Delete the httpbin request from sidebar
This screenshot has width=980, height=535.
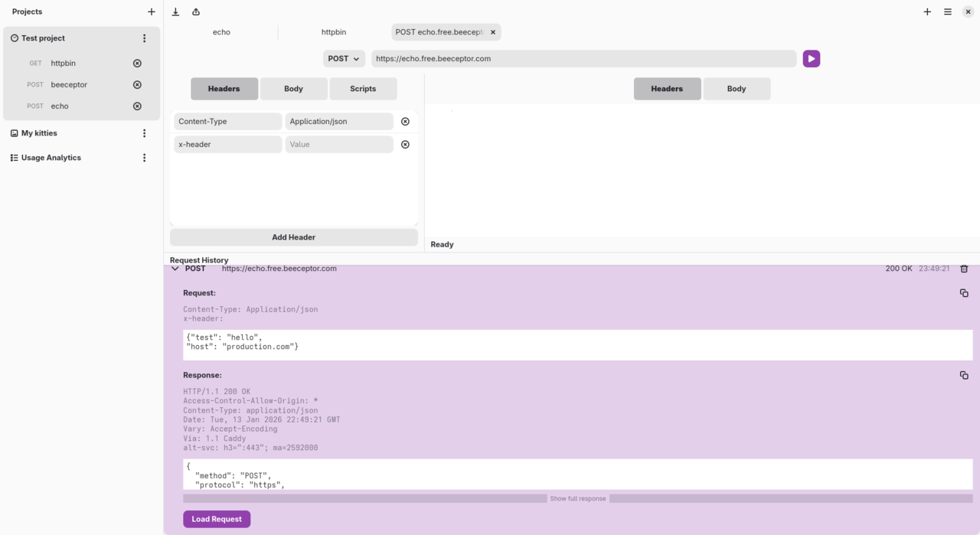point(137,64)
